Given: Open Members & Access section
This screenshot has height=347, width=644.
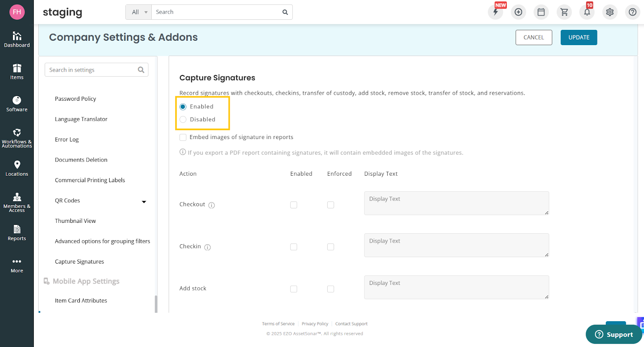Looking at the screenshot, I should (x=17, y=202).
